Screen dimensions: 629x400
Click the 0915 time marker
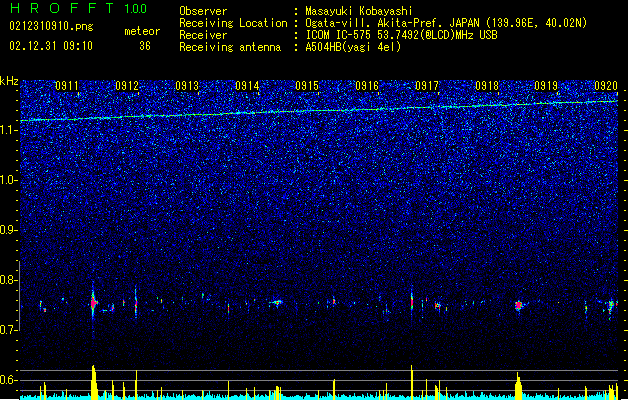click(x=307, y=86)
